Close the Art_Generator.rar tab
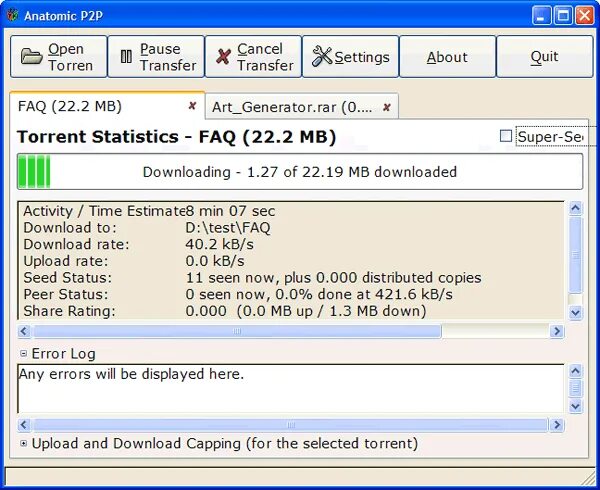600x490 pixels. click(x=387, y=107)
